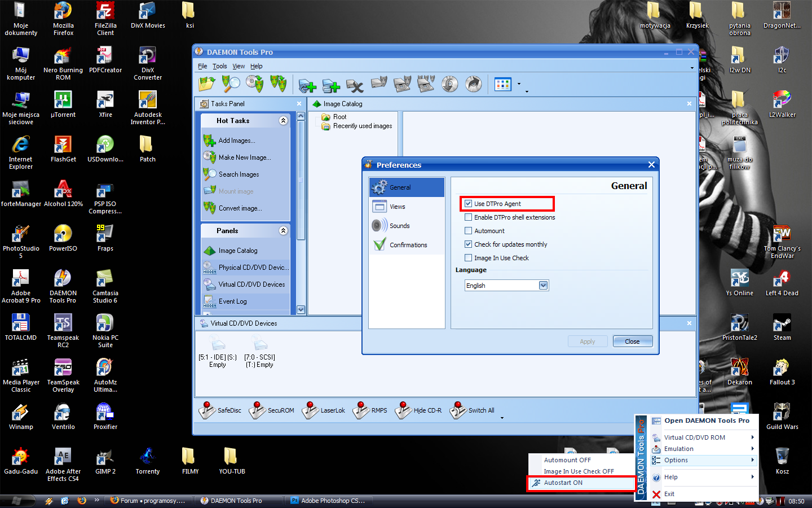Click the greyed unmount image toolbar icon
This screenshot has height=508, width=812.
coord(402,84)
